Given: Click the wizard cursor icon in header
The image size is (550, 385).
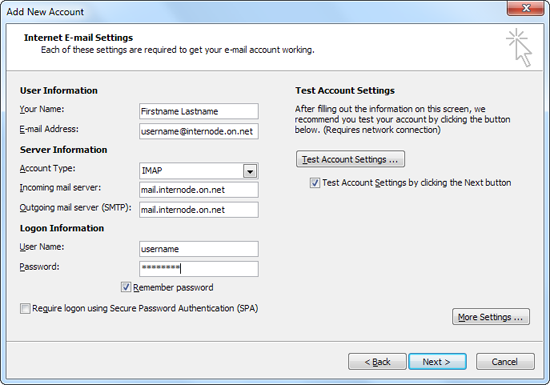Looking at the screenshot, I should point(519,47).
